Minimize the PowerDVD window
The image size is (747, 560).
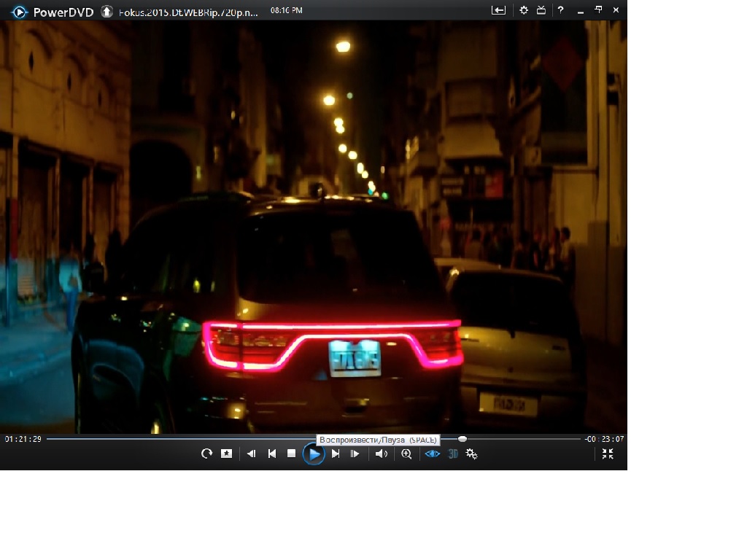[580, 12]
